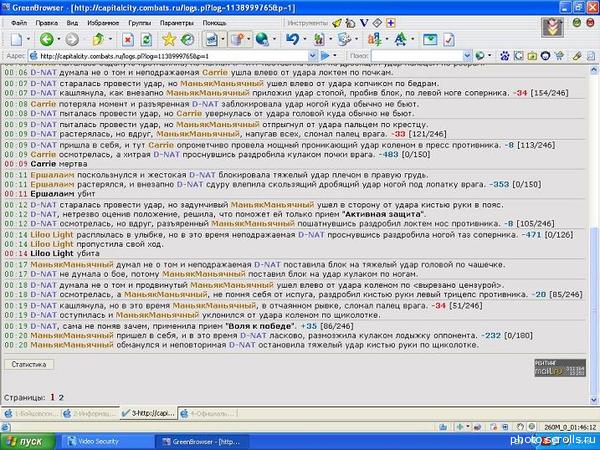Click the Up one level arrow icon
This screenshot has height=450, width=600.
click(x=98, y=39)
